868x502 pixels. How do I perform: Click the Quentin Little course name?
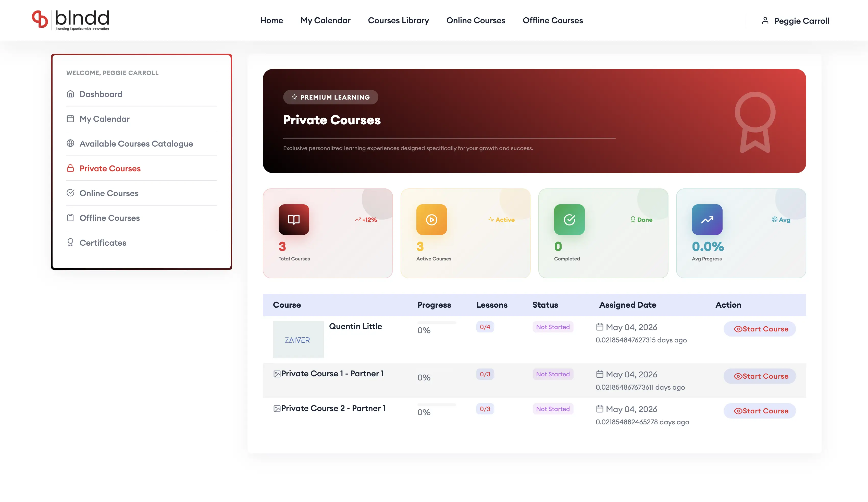click(x=355, y=326)
